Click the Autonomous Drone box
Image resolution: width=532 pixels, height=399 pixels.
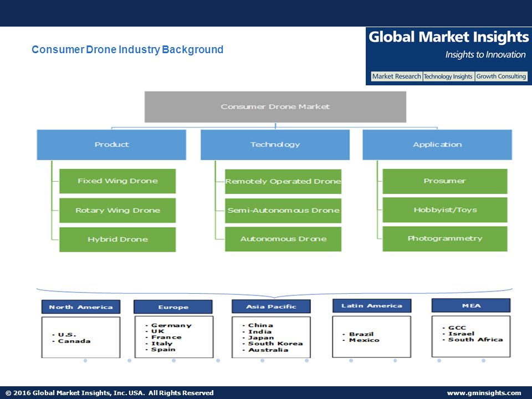point(283,239)
